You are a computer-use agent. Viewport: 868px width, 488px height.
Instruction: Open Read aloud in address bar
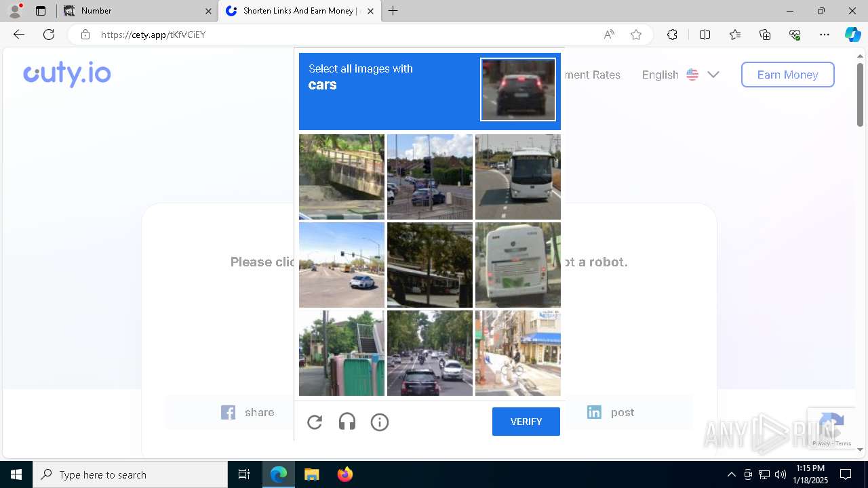(609, 35)
